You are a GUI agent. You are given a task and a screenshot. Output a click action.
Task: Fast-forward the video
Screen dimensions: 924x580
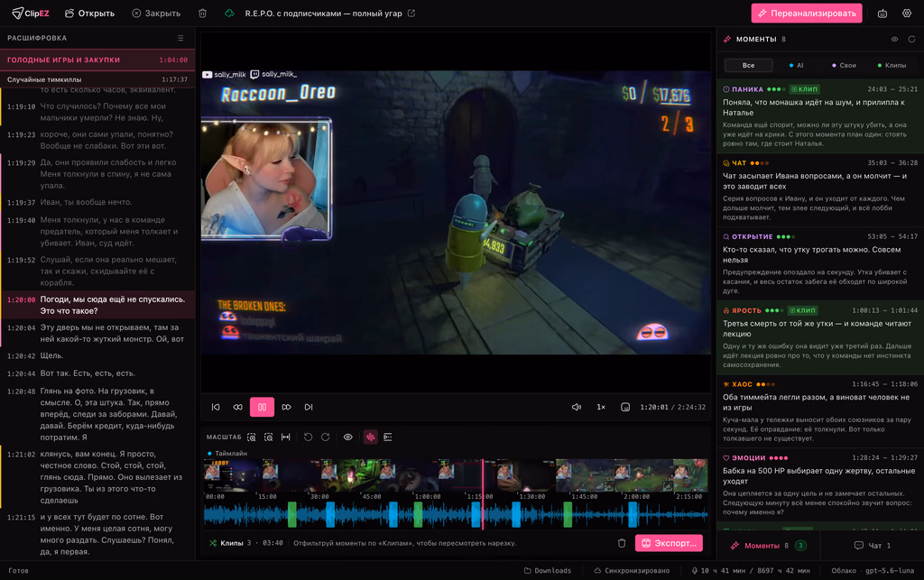click(x=286, y=407)
